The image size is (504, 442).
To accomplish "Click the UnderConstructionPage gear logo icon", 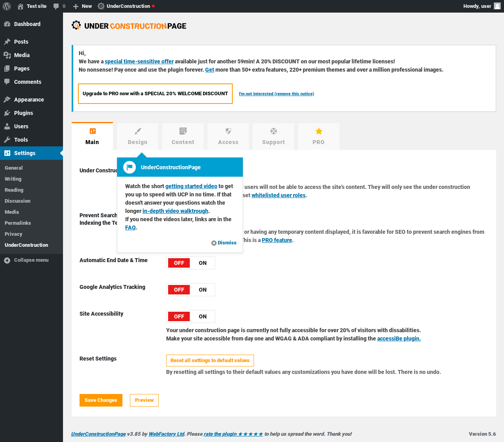I will pos(76,26).
